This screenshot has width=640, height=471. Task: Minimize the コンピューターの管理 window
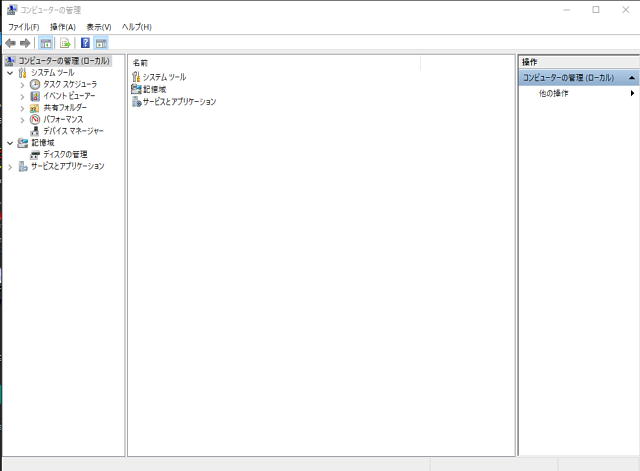point(566,10)
